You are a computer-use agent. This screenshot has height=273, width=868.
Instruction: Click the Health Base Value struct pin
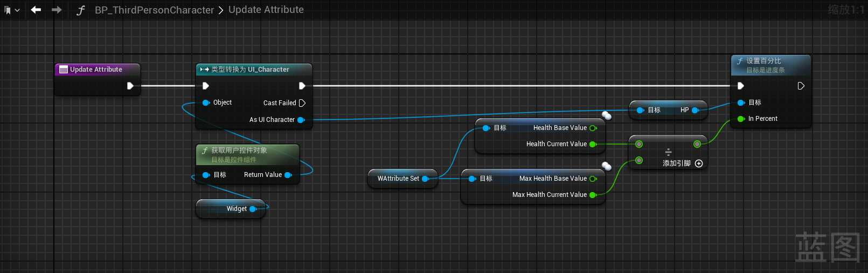593,128
